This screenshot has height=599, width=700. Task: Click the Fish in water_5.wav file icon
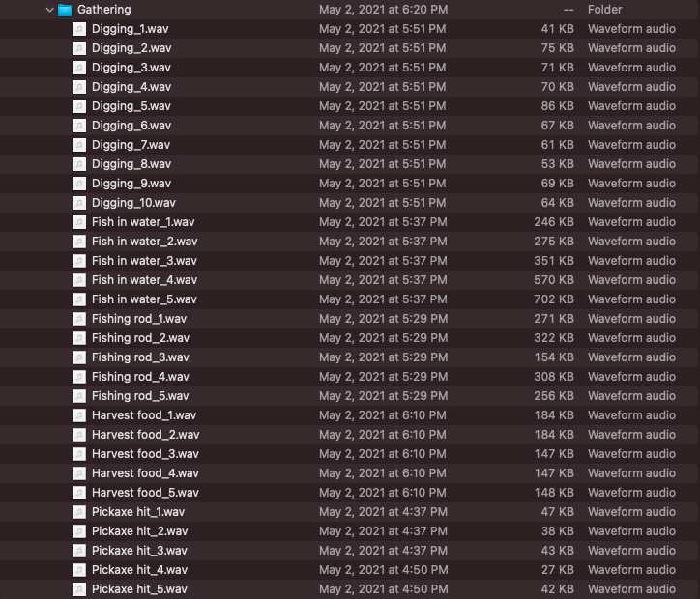(79, 299)
